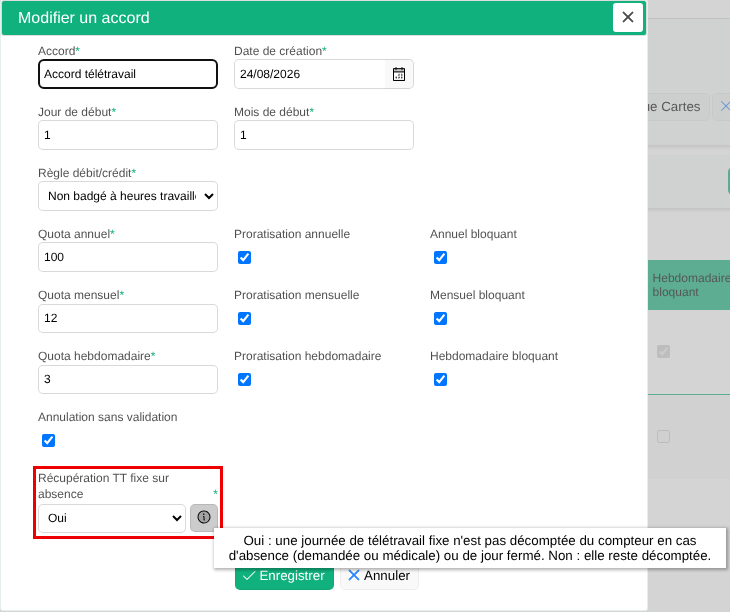
Task: Focus the Accord name text field
Action: click(x=128, y=74)
